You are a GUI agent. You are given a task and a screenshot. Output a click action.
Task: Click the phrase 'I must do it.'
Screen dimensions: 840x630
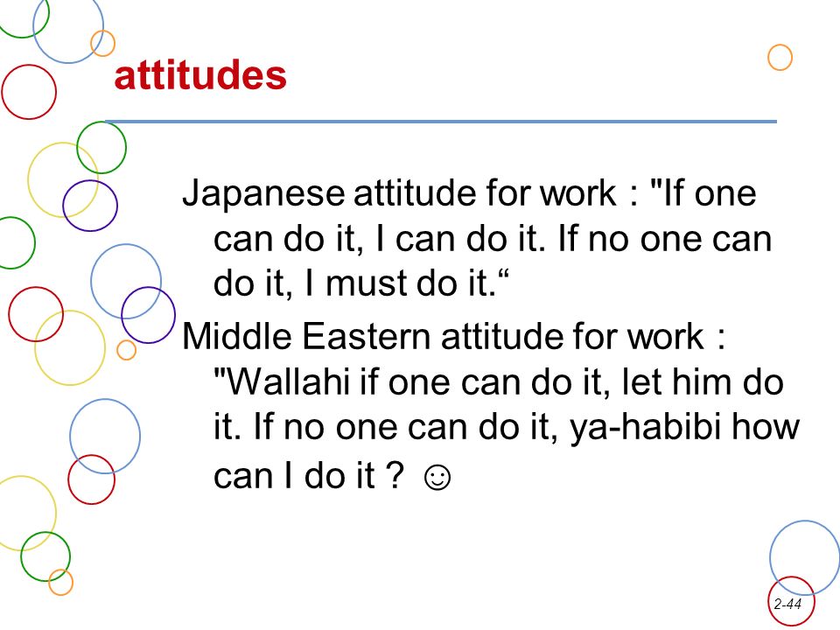pyautogui.click(x=401, y=283)
